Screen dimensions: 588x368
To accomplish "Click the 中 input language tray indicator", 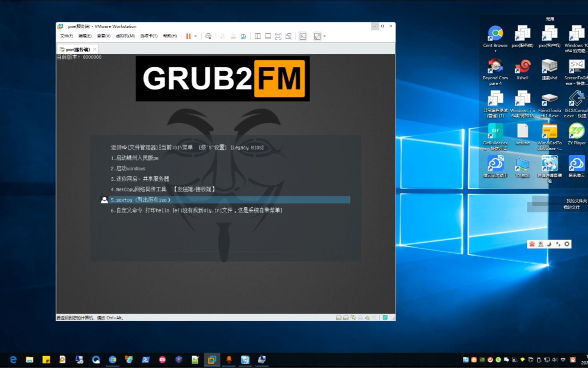I will tap(563, 360).
